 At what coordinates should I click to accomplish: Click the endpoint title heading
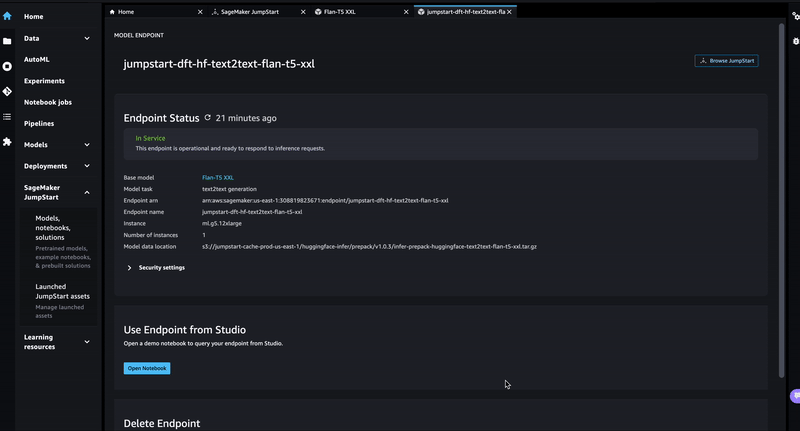pyautogui.click(x=219, y=64)
